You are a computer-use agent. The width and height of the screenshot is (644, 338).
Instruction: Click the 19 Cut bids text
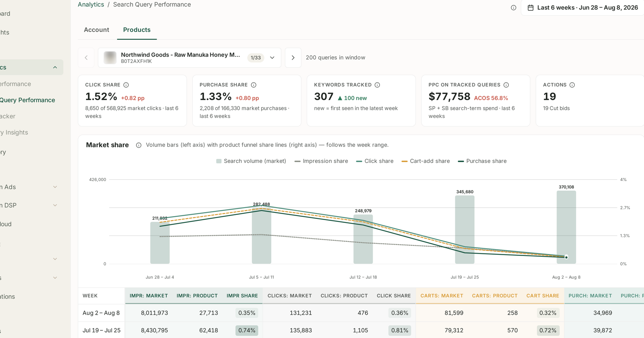coord(556,108)
